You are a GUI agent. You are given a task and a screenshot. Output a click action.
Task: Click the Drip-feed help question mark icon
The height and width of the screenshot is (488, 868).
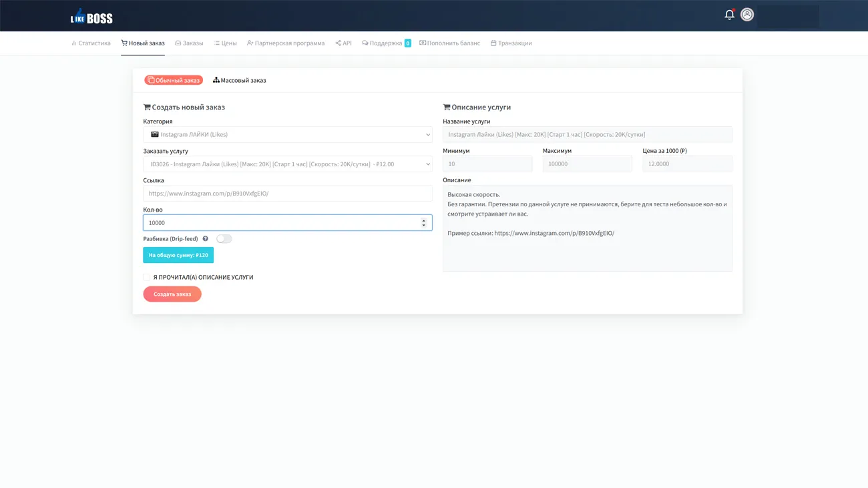(206, 239)
